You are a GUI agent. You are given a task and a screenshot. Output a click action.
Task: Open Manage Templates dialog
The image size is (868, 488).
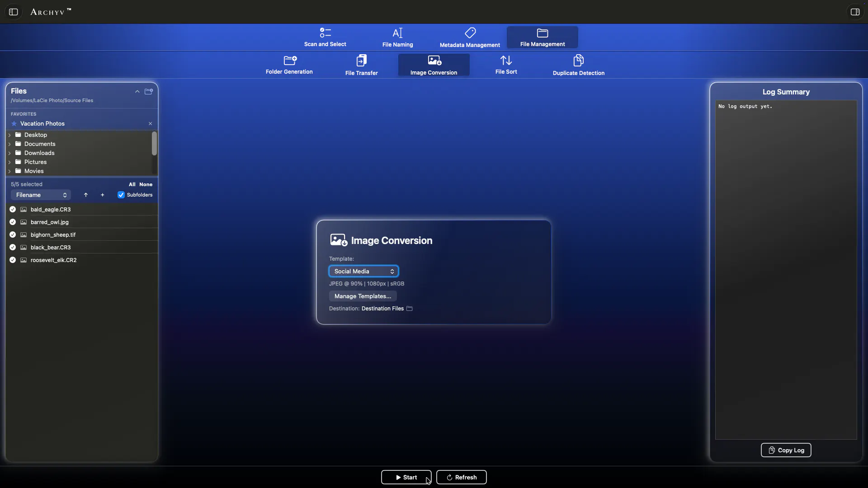click(x=363, y=296)
